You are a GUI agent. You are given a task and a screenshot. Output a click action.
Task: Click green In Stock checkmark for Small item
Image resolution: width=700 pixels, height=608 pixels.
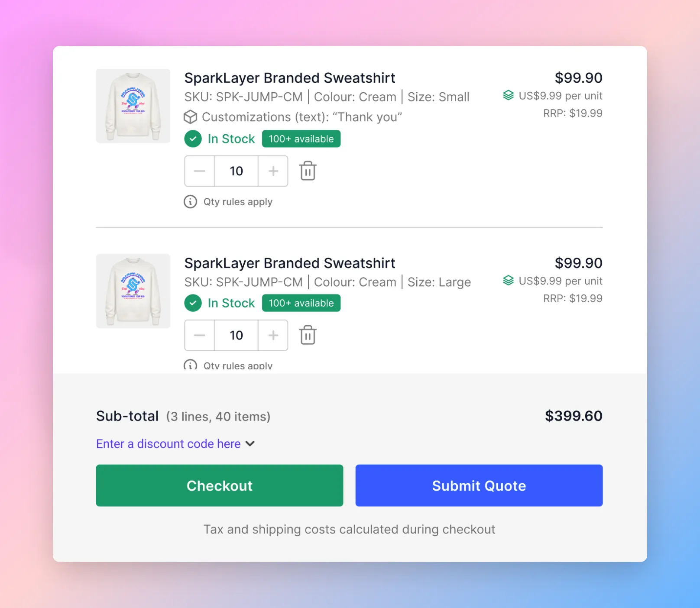pos(193,139)
